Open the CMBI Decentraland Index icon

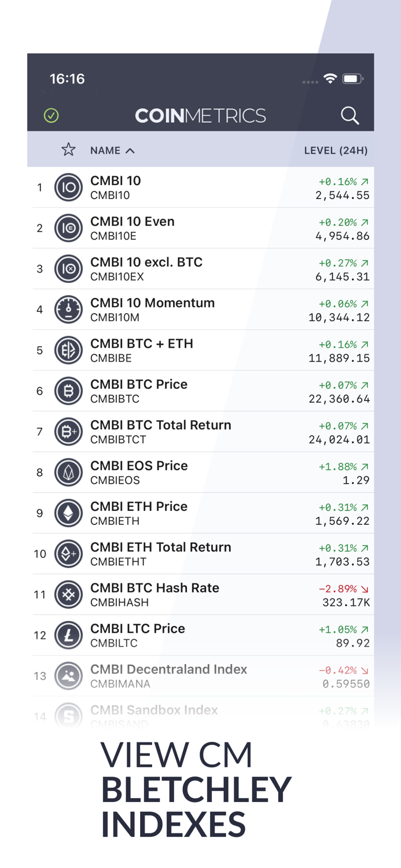click(x=68, y=675)
